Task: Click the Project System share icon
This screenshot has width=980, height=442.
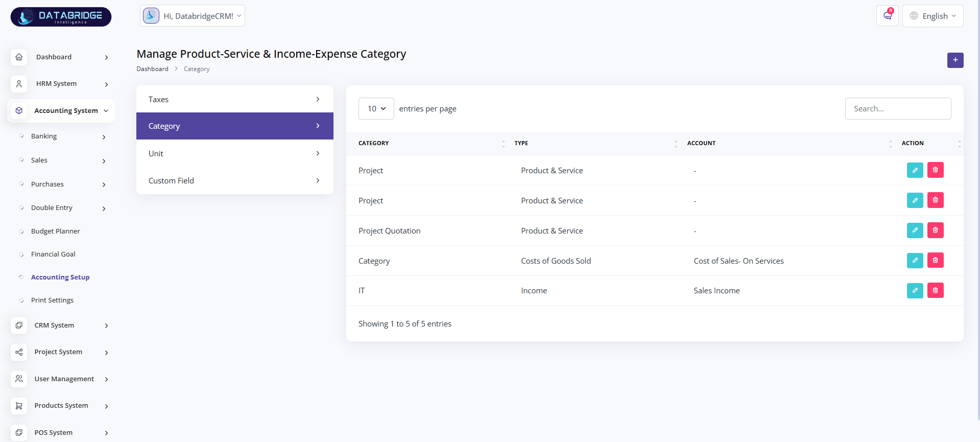Action: pos(19,352)
